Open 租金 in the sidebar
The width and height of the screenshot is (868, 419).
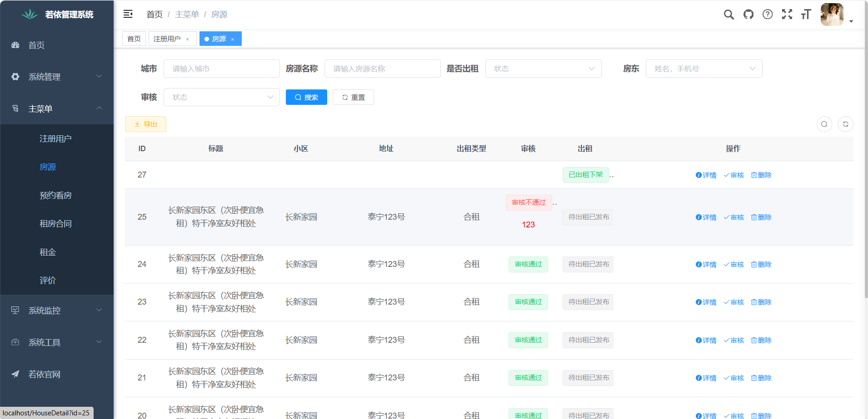click(57, 252)
